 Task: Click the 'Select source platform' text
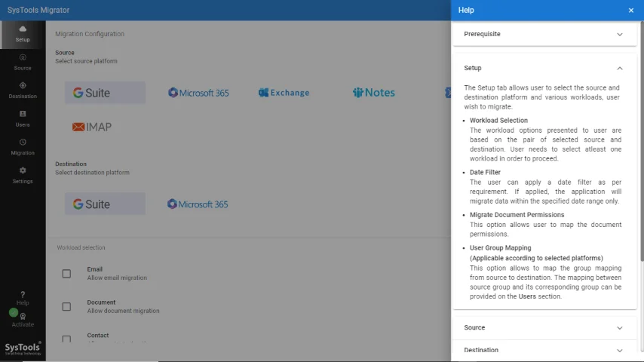[86, 61]
